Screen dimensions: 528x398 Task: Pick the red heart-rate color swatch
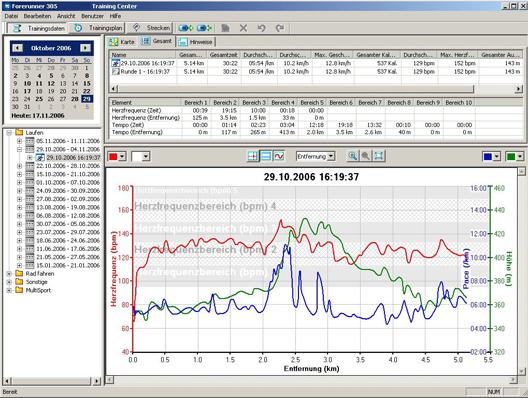113,156
